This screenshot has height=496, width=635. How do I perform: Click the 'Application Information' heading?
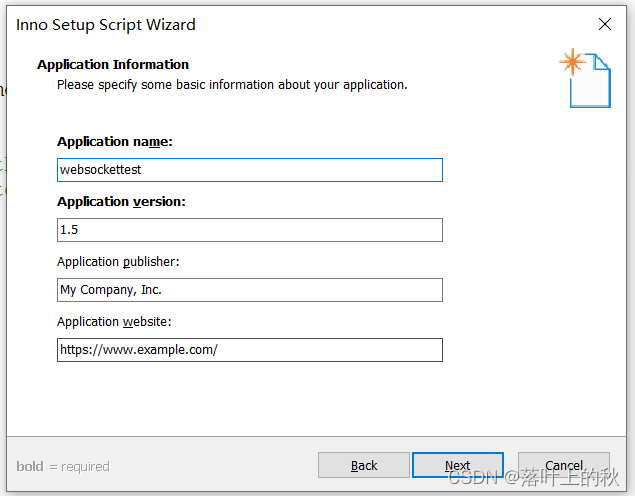click(113, 65)
